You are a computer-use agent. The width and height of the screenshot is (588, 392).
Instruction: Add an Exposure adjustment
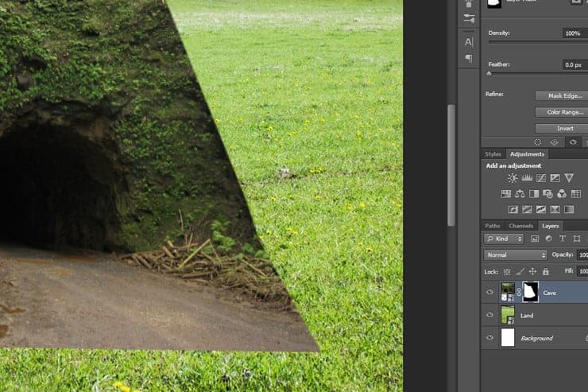point(555,178)
